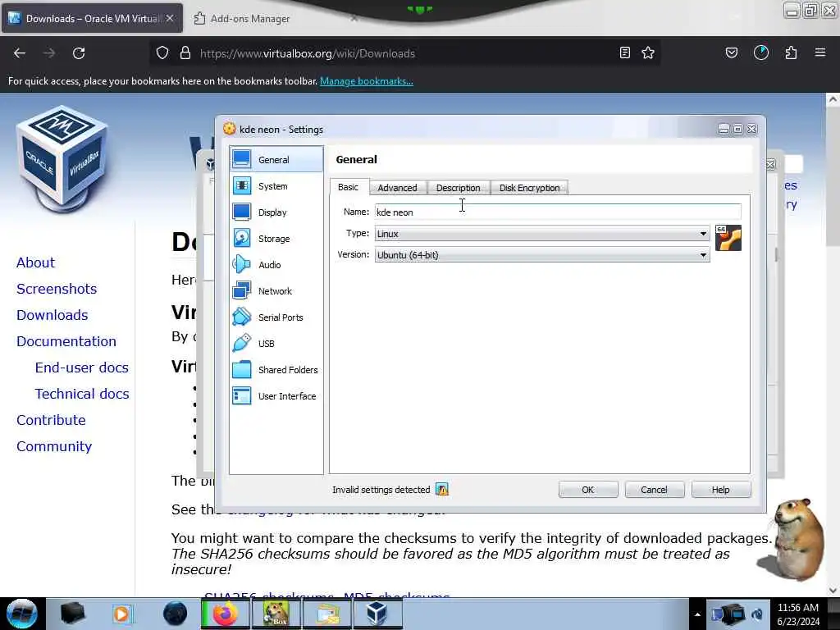Open the General settings category

tap(276, 160)
